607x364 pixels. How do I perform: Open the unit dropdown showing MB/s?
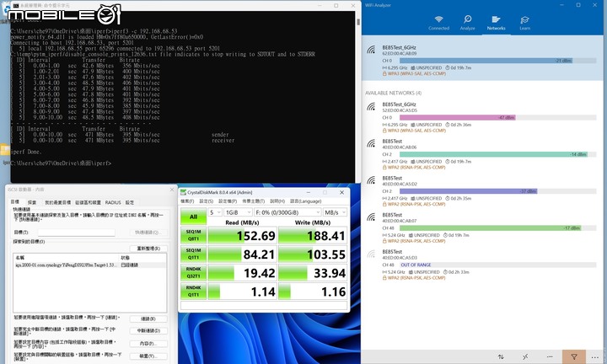tap(335, 212)
